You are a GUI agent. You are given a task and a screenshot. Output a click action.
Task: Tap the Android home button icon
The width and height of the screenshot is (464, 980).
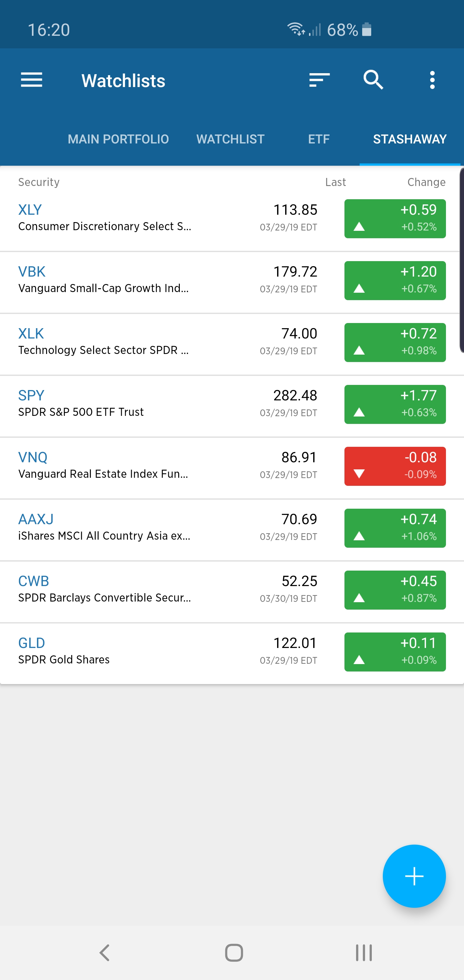(234, 953)
